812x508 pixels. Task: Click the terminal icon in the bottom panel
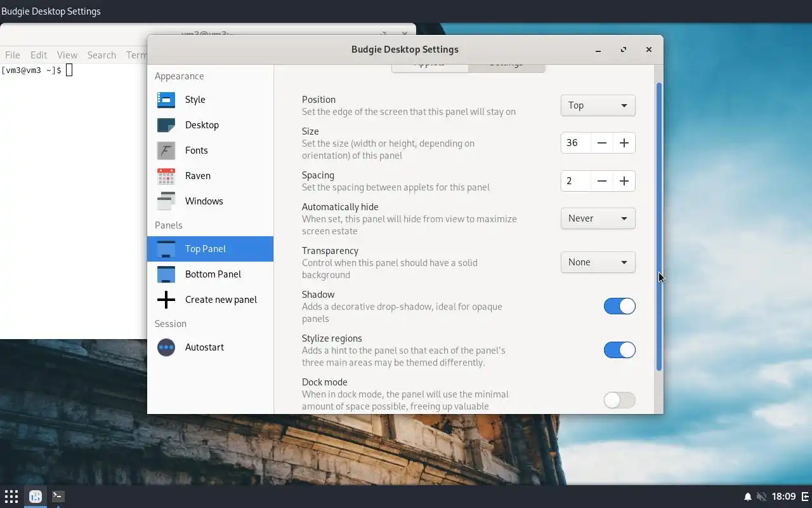point(58,496)
